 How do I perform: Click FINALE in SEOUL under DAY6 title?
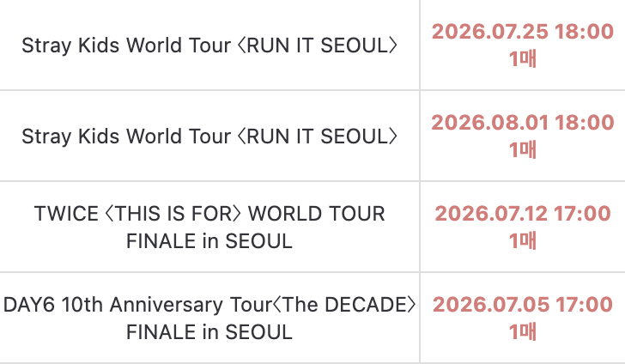point(209,331)
